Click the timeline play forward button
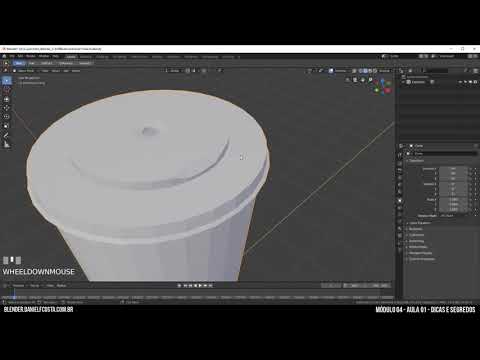The width and height of the screenshot is (480, 360). click(x=200, y=286)
